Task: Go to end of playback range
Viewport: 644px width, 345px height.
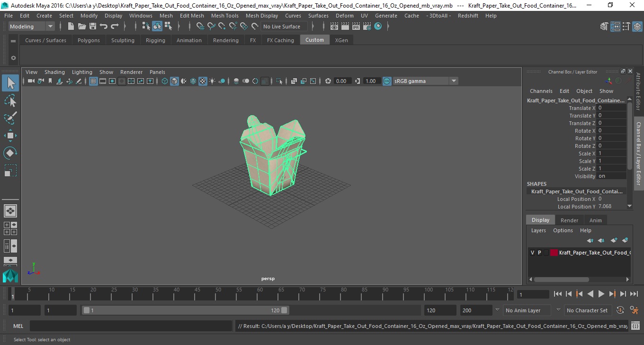Action: (634, 294)
